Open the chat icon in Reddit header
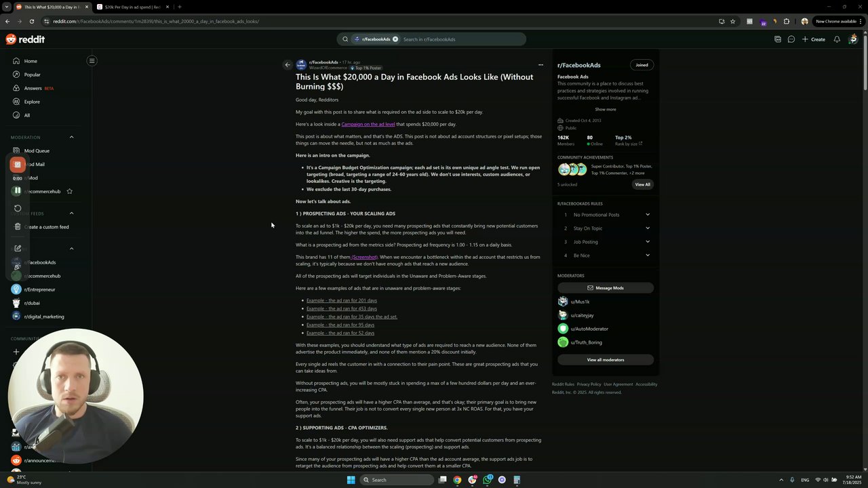 coord(791,39)
